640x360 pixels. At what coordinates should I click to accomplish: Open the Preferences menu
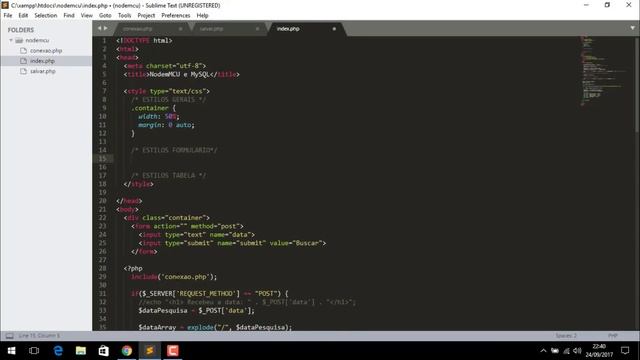click(176, 16)
